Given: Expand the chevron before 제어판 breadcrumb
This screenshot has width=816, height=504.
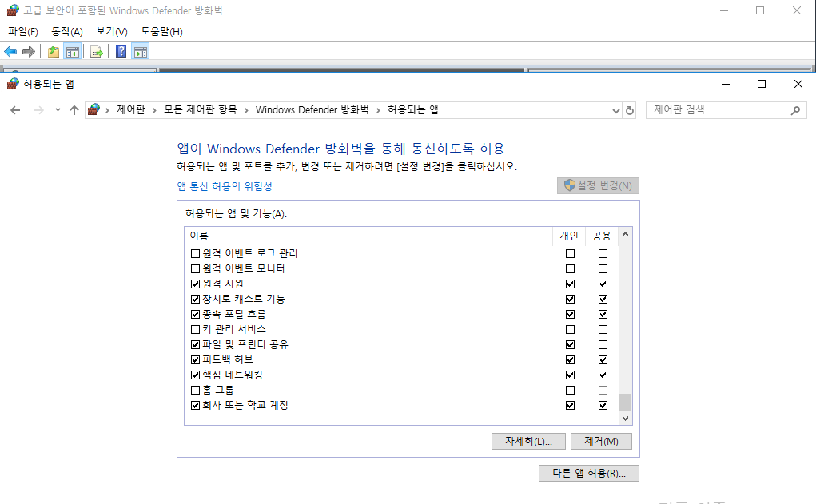Looking at the screenshot, I should [x=107, y=110].
